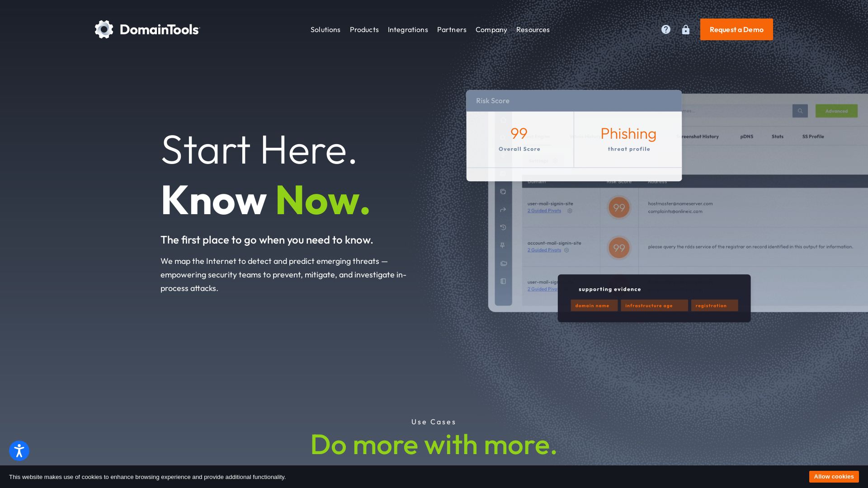
Task: Select the Resources menu item
Action: coord(533,29)
